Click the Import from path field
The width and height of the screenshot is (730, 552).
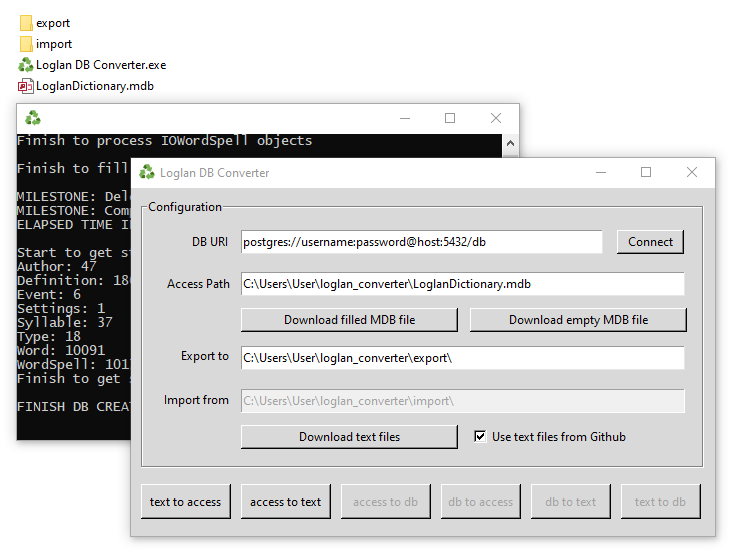click(463, 401)
